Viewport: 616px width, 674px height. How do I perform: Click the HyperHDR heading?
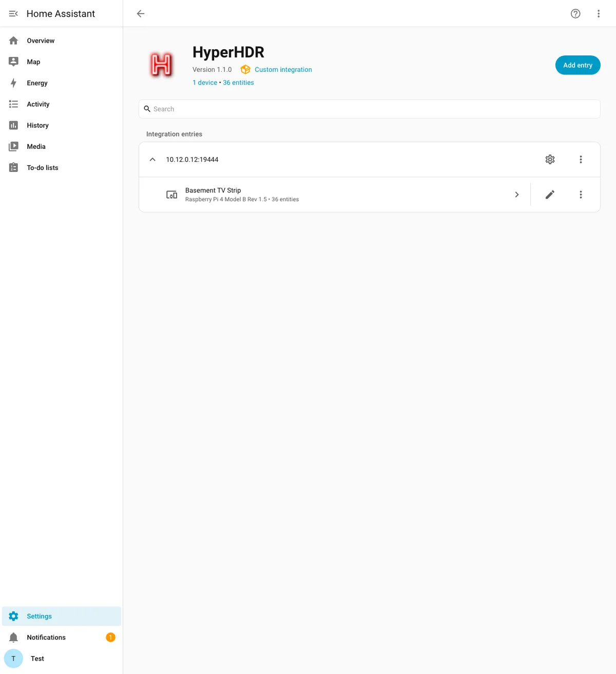click(x=228, y=52)
